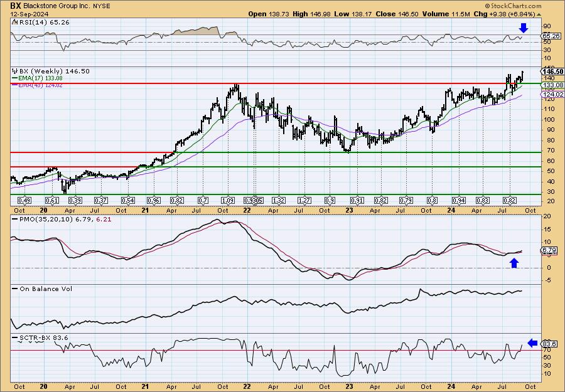This screenshot has height=392, width=565.
Task: Click the SCTR-BX legend line marker
Action: [14, 337]
